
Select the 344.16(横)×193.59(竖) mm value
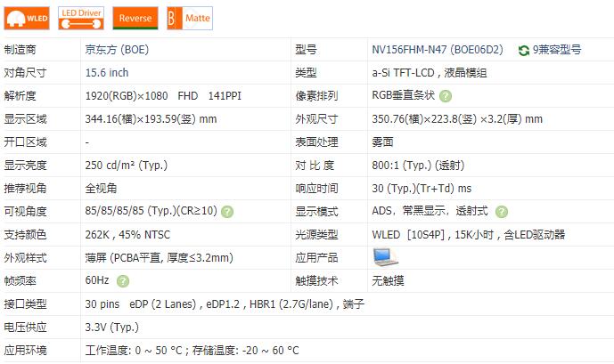pos(151,119)
